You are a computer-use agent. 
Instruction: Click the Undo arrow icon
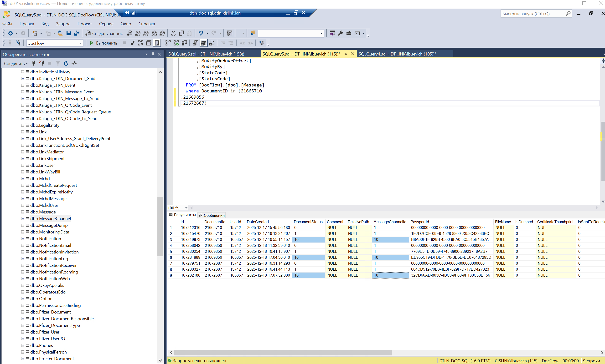201,33
